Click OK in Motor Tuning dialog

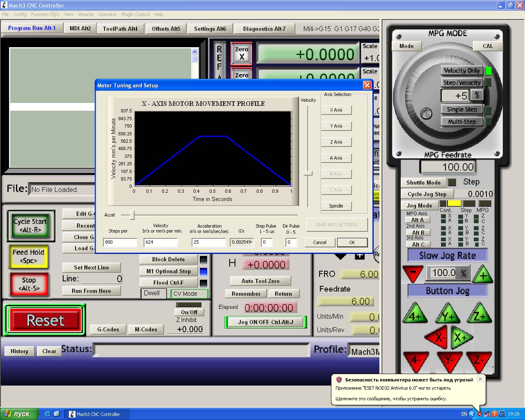352,242
